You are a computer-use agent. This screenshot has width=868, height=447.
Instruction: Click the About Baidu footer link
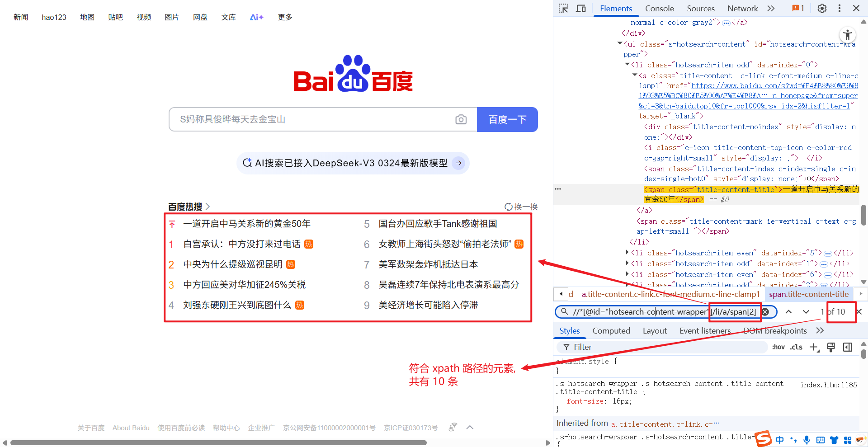131,428
